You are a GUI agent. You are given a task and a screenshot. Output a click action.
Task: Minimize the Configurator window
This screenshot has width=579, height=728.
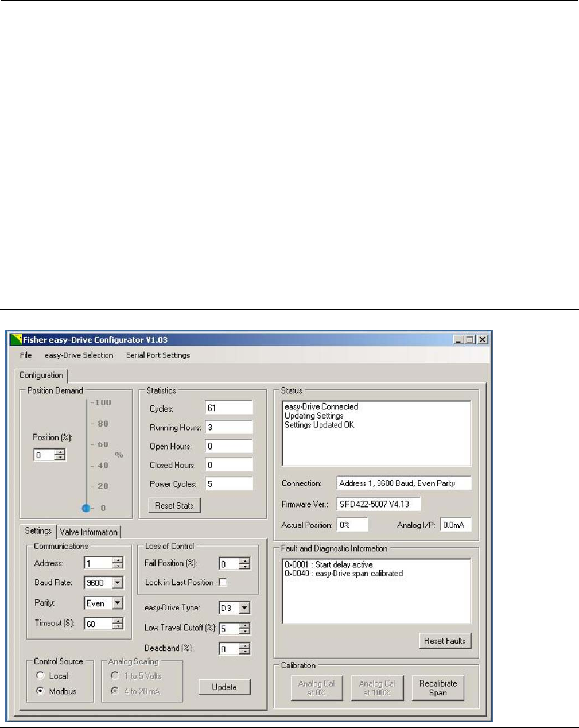[x=458, y=340]
